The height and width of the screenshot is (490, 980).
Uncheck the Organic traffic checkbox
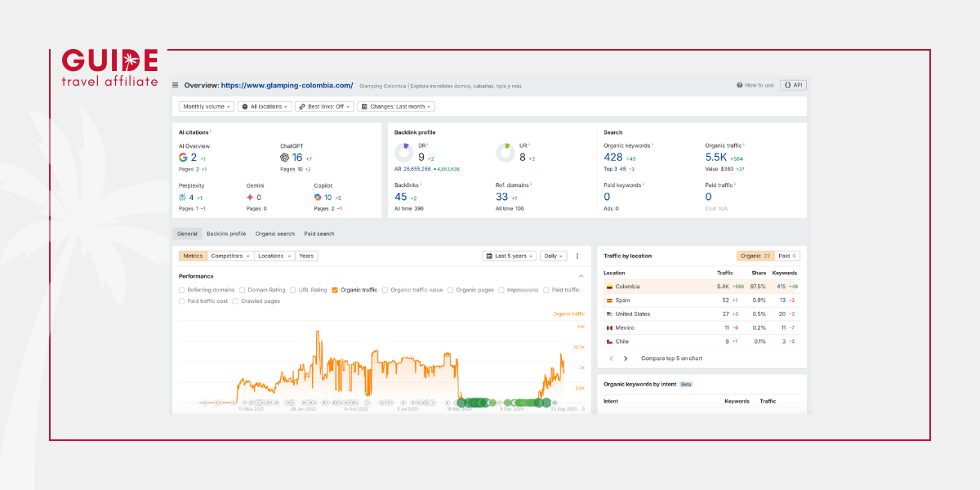click(335, 290)
